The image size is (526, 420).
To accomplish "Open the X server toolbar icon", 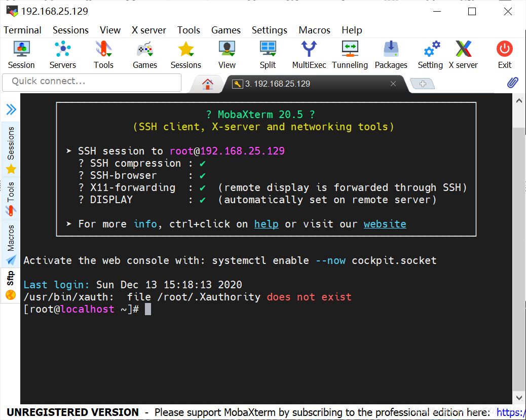I will (463, 55).
